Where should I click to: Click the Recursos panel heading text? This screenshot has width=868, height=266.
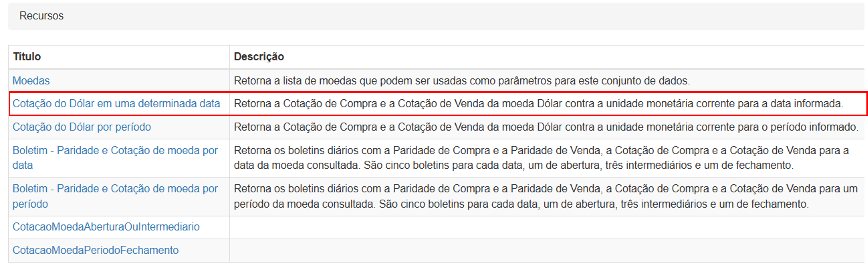click(41, 16)
